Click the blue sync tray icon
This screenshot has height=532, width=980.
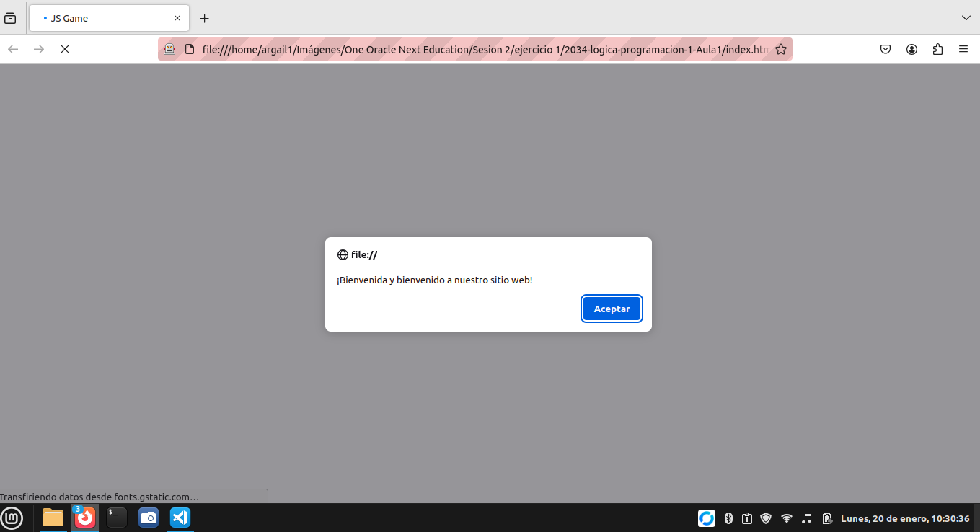(x=707, y=518)
